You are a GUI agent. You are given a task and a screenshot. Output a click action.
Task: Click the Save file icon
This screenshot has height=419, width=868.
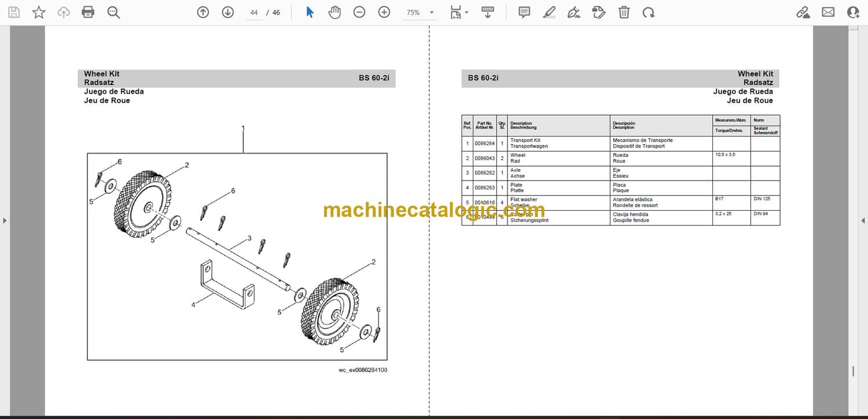(14, 12)
